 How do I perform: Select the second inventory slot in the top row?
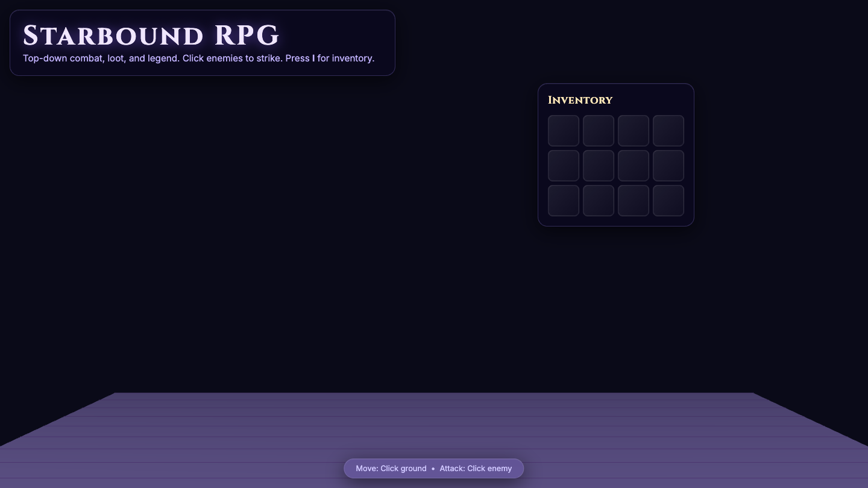599,131
